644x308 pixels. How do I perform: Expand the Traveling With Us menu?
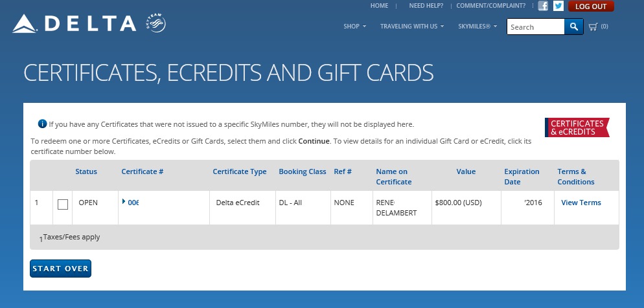[x=411, y=27]
